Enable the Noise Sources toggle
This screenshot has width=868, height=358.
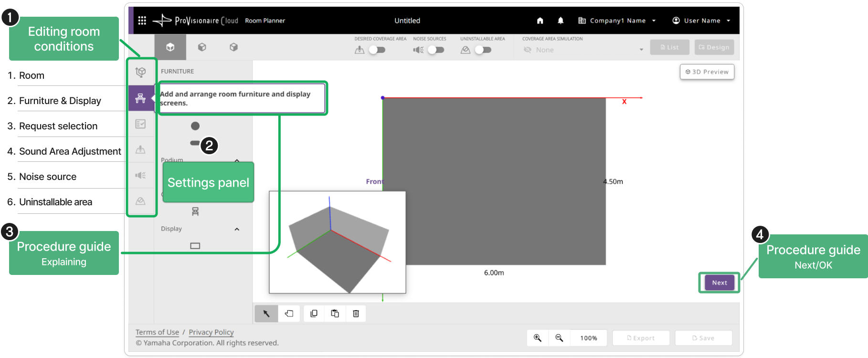435,50
